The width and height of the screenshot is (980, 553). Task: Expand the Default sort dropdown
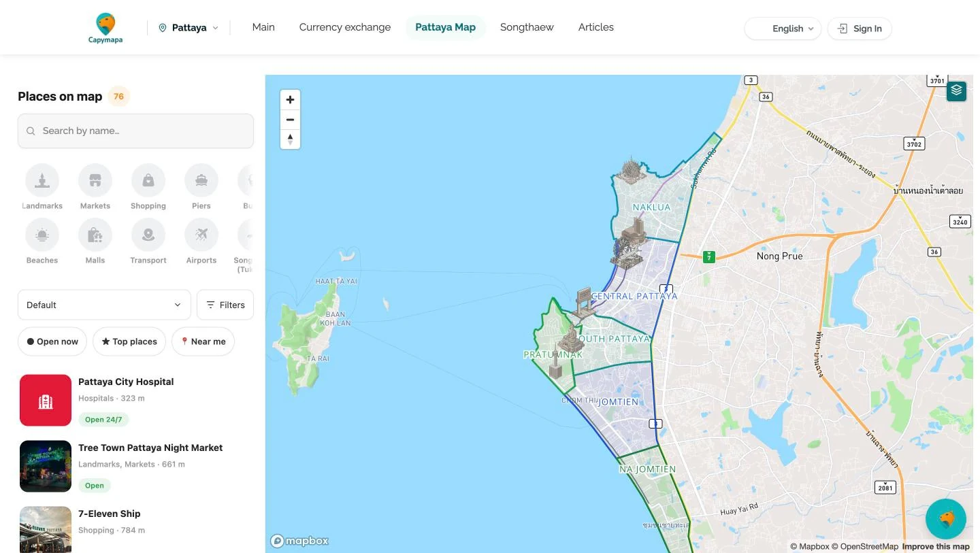[x=104, y=305]
